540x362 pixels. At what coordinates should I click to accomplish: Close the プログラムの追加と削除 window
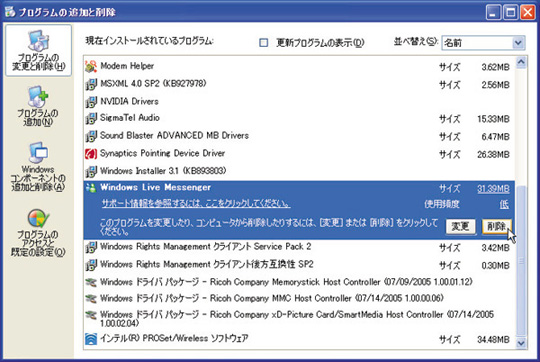528,12
